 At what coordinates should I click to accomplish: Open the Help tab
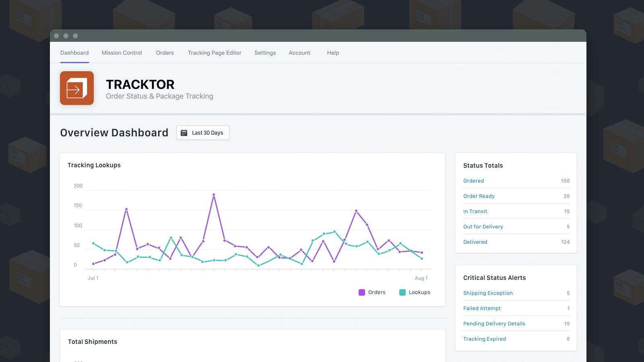pos(333,53)
